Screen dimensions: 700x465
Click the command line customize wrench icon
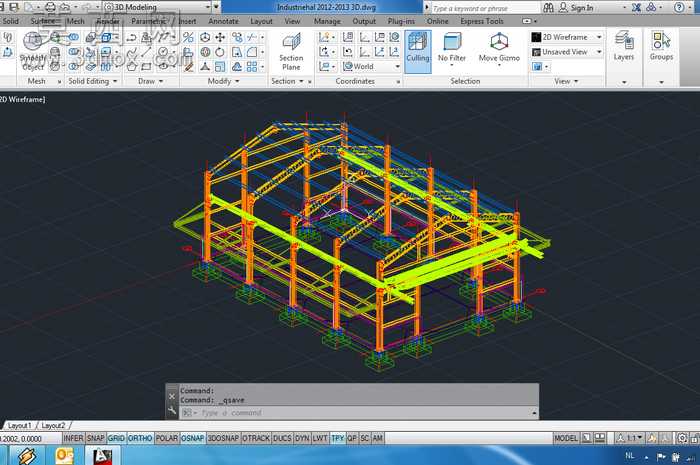point(172,411)
